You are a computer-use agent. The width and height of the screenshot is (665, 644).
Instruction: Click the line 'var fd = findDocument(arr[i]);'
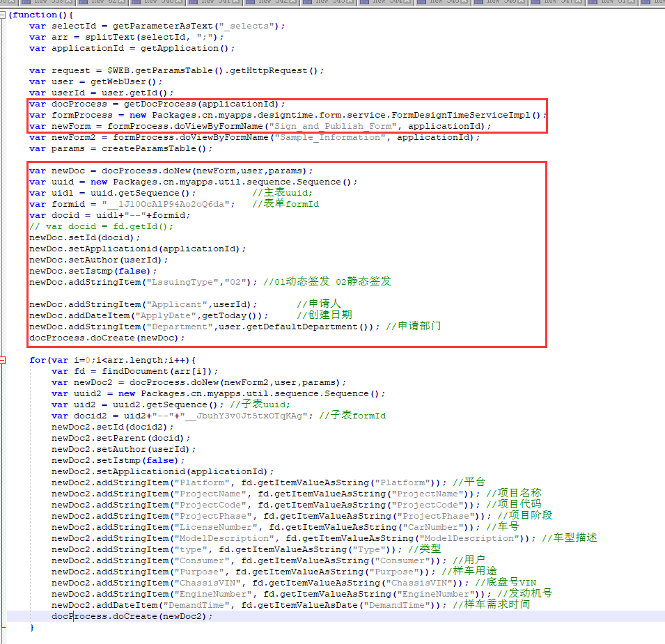(x=135, y=371)
